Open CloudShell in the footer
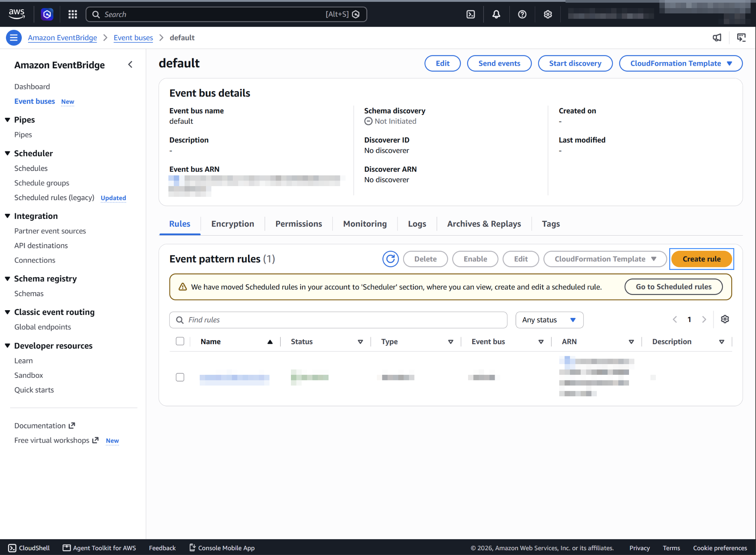The height and width of the screenshot is (555, 756). 29,548
